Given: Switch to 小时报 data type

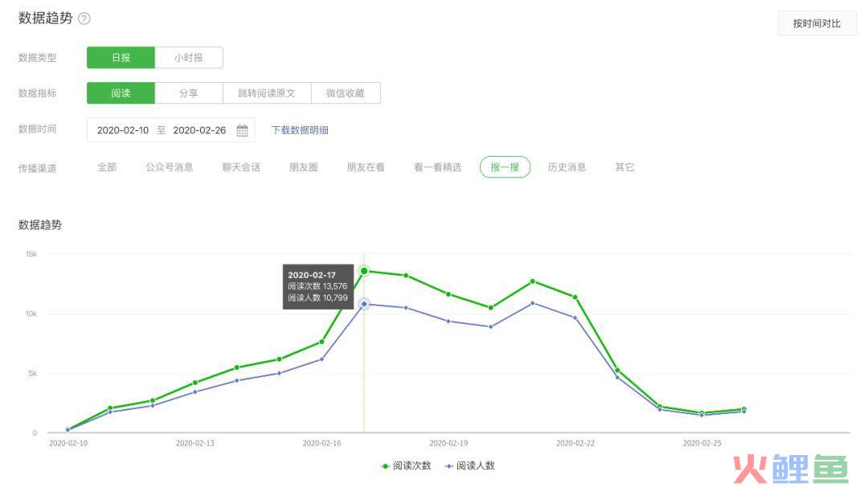Looking at the screenshot, I should 189,58.
